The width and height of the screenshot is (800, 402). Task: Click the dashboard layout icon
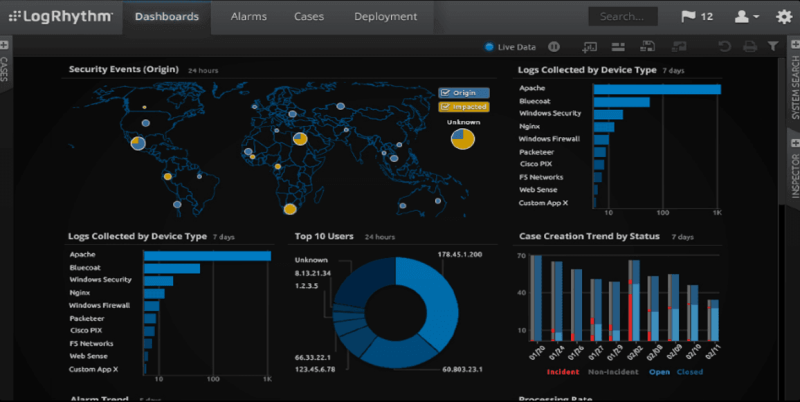point(619,46)
